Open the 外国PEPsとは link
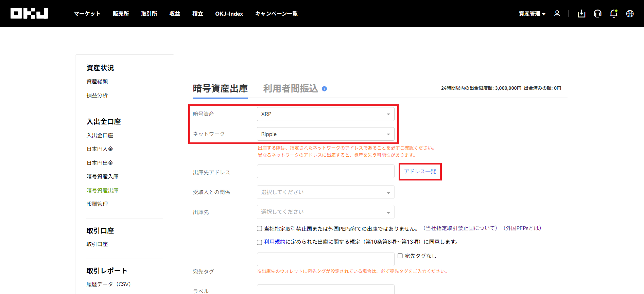 point(523,228)
